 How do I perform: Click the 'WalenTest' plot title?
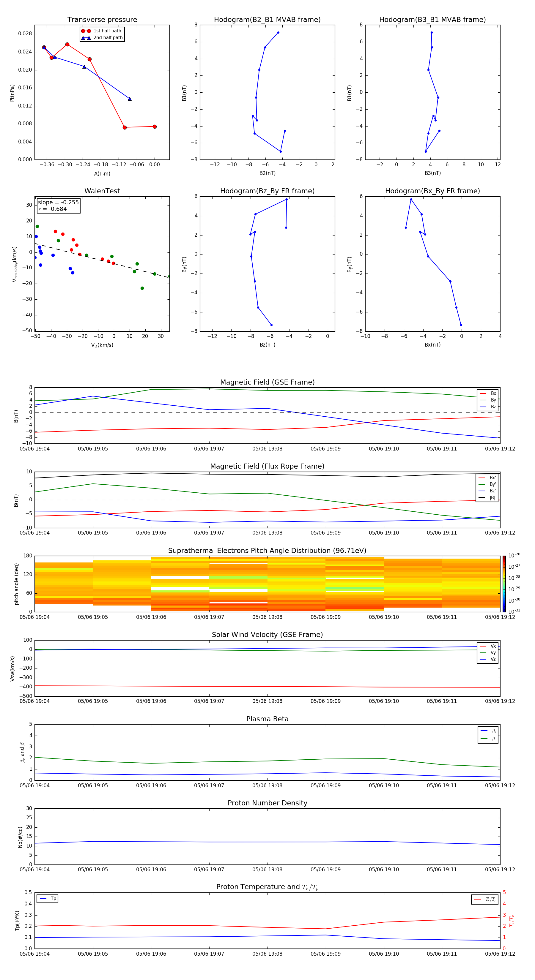pos(102,191)
